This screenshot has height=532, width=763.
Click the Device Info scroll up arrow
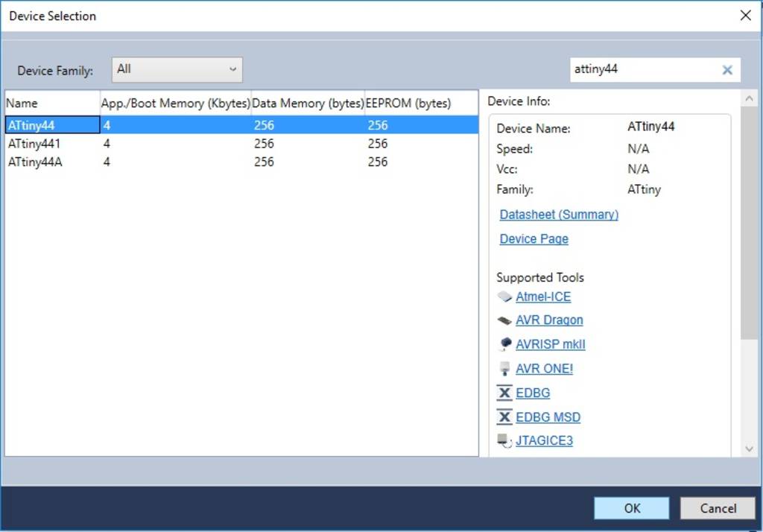pos(749,98)
